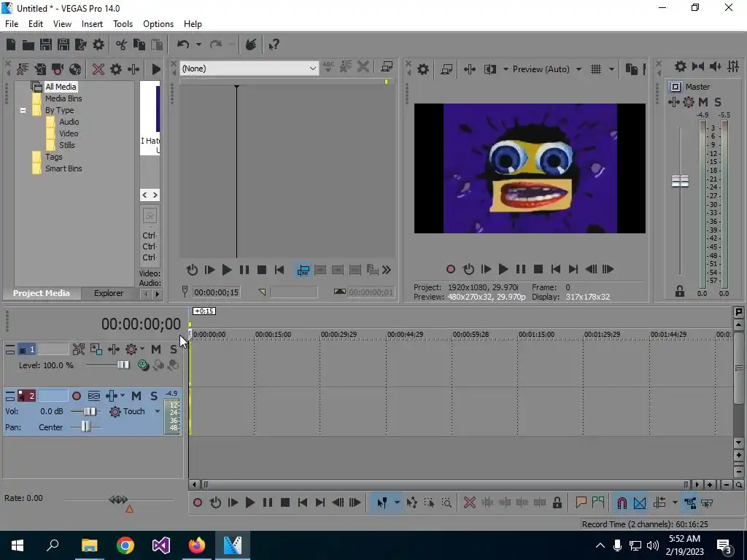Open Google Chrome from the taskbar
Image resolution: width=747 pixels, height=560 pixels.
(x=125, y=545)
